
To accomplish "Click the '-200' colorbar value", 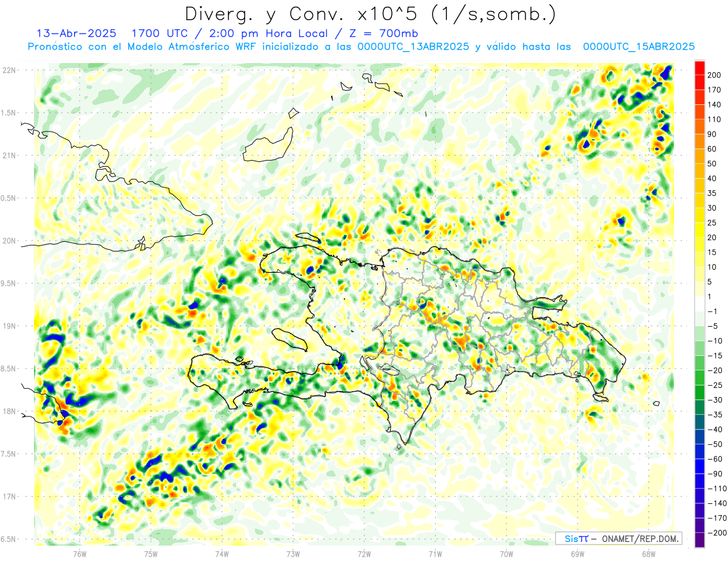I will [x=717, y=534].
